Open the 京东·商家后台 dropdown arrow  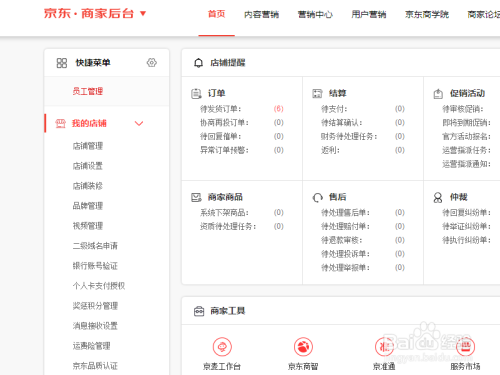pos(143,13)
